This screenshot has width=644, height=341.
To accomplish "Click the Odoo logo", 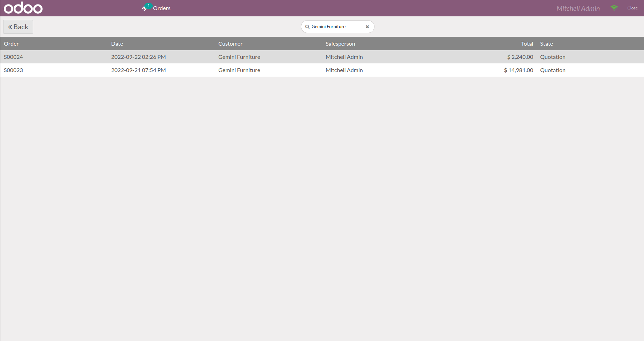I will [23, 8].
